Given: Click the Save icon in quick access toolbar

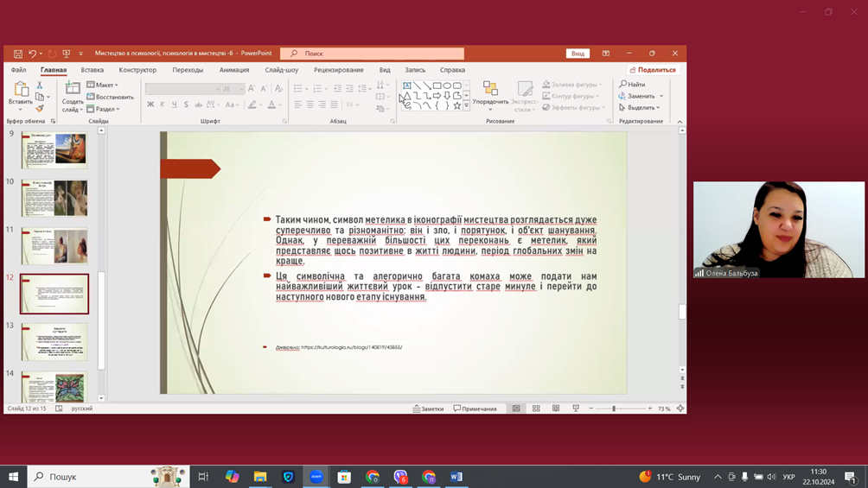Looking at the screenshot, I should 17,54.
